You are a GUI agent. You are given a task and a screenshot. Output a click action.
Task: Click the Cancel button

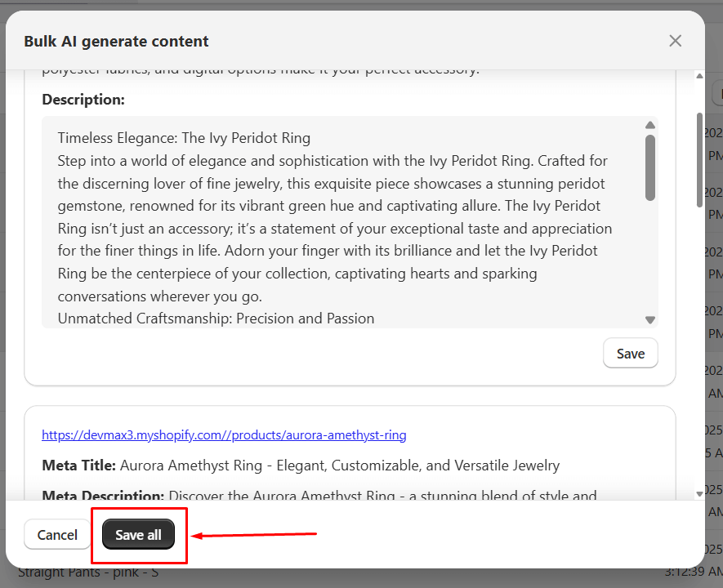pos(56,535)
